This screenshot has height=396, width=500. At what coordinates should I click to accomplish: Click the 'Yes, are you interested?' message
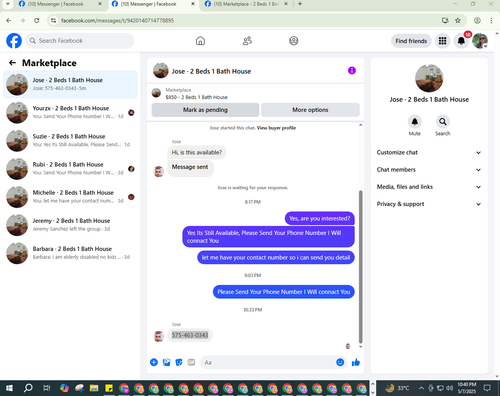pos(319,218)
